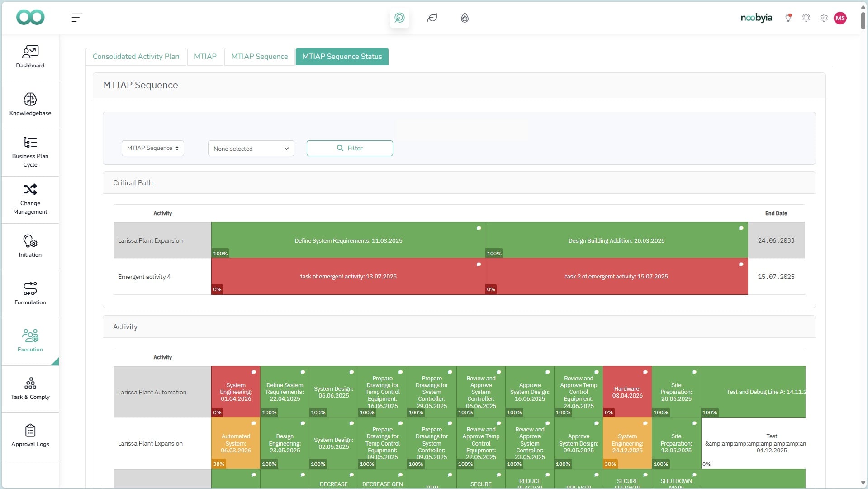868x489 pixels.
Task: Open the leaf module icon in header
Action: [x=432, y=18]
